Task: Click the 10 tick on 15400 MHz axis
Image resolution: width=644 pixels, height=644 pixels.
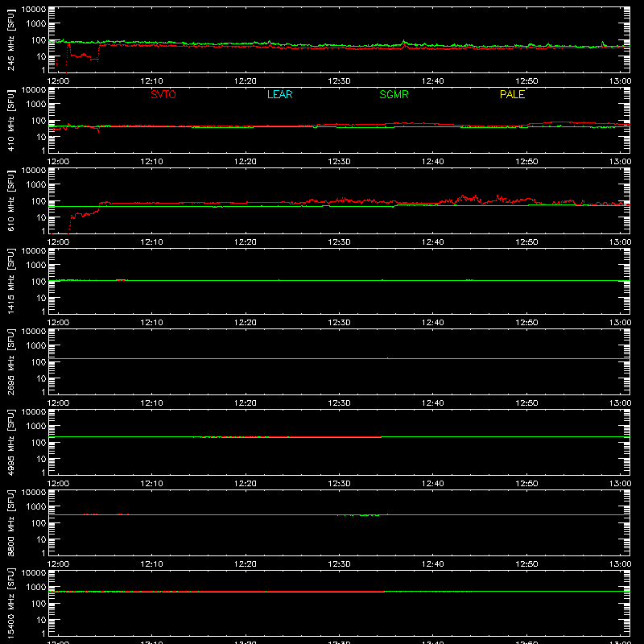Action: point(41,620)
